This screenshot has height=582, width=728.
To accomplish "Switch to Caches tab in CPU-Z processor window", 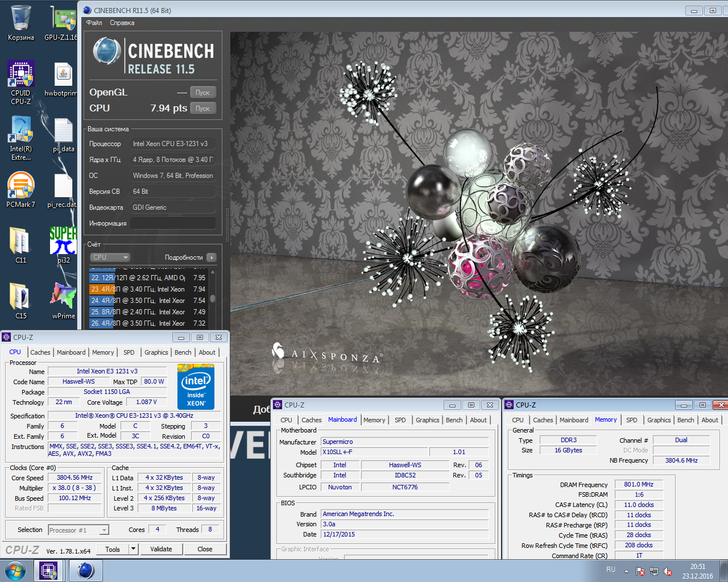I will [40, 352].
